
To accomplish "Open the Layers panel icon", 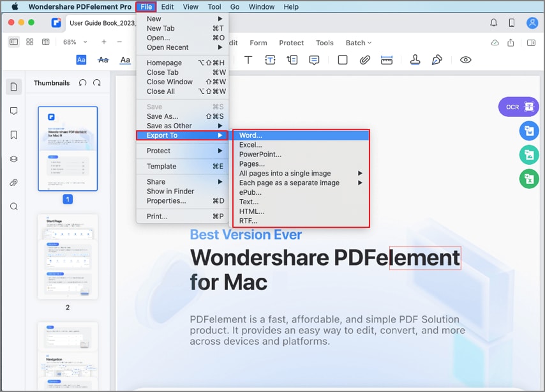I will tap(14, 159).
